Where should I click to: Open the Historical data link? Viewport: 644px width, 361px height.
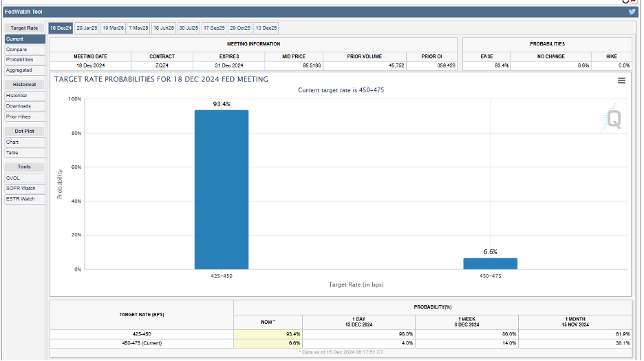tap(25, 95)
